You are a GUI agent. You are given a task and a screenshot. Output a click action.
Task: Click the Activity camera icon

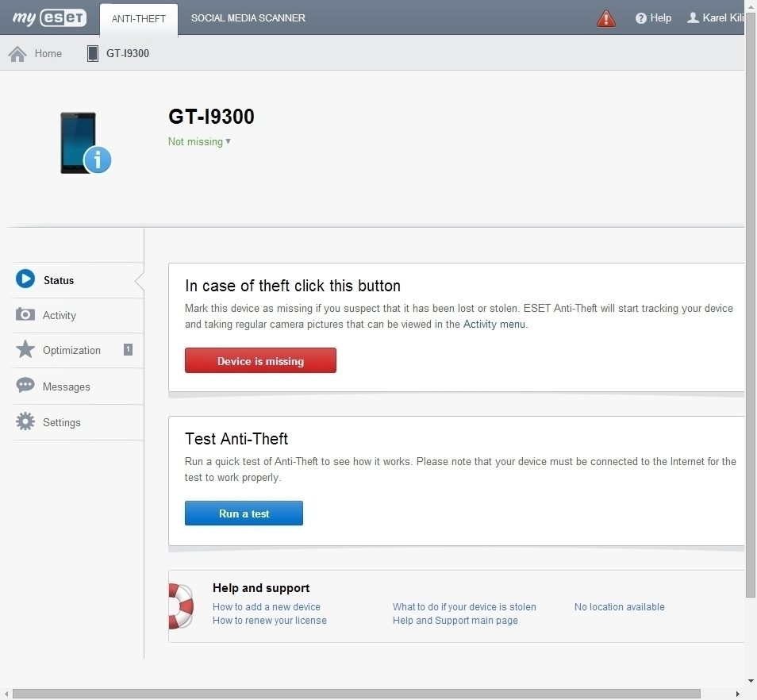tap(25, 314)
